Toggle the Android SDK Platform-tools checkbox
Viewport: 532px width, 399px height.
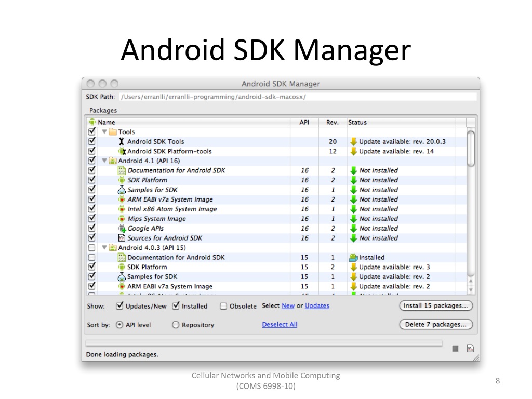[91, 151]
